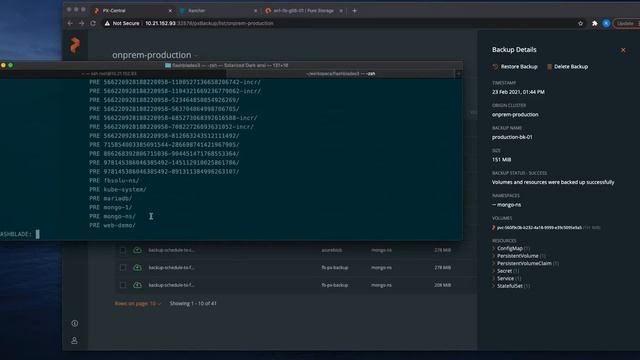Select checkbox for the 278 MiB fb-px-backup row

point(123,267)
